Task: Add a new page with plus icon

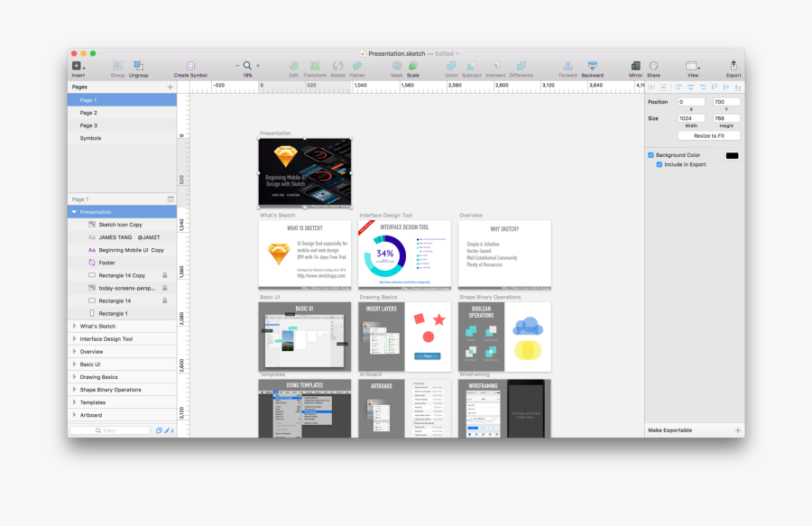Action: [171, 87]
